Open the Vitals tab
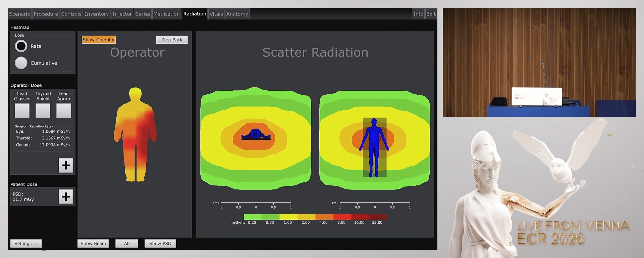 216,14
